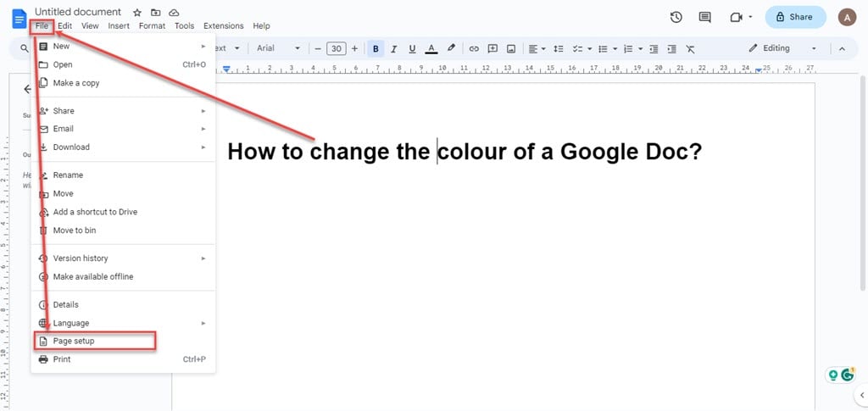Choose Move in the File menu

click(x=123, y=193)
